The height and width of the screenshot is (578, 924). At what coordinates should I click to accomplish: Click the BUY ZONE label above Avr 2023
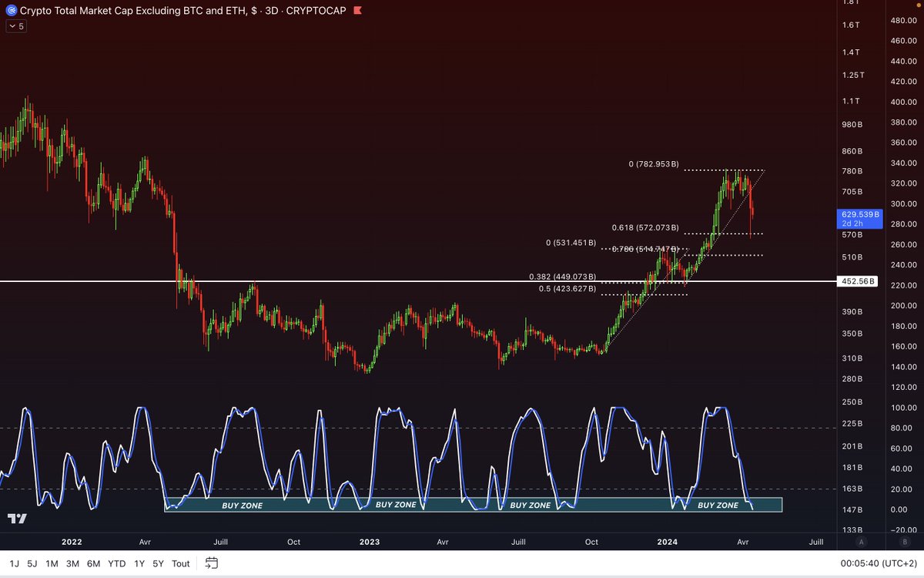(x=396, y=505)
